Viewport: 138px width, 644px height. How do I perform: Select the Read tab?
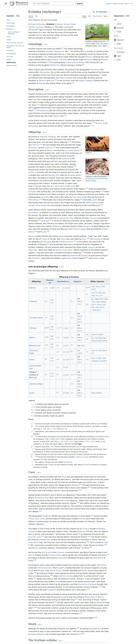(x=84, y=16)
